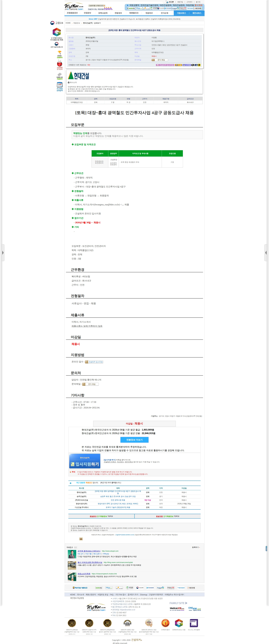
Task: Click the 과학기술정보통신부 emblem
Action: point(57,45)
